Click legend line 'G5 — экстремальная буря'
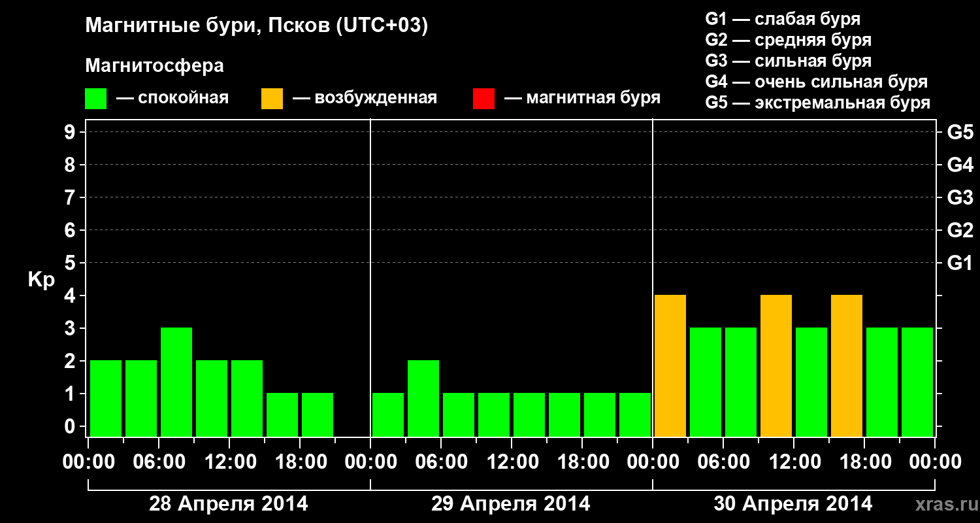Image resolution: width=980 pixels, height=523 pixels. (817, 103)
